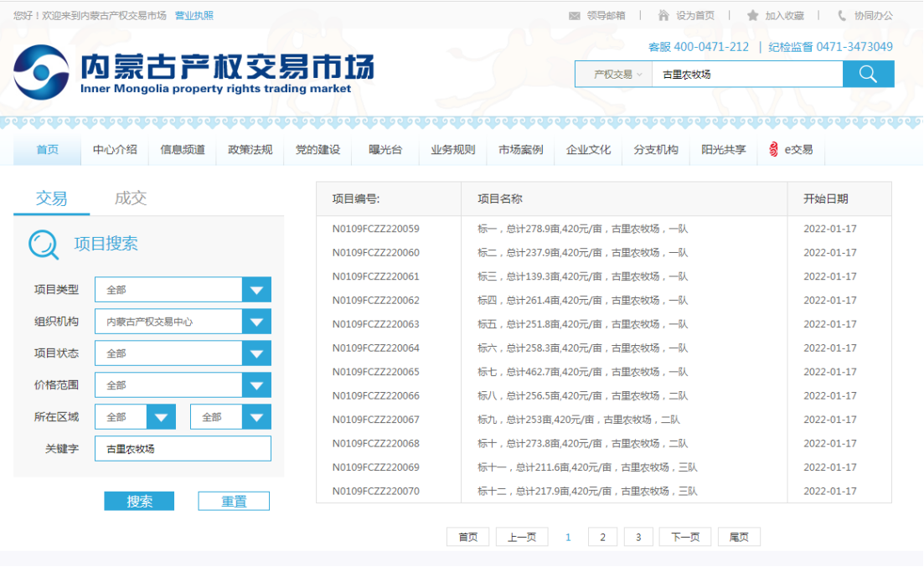Click the blue 搜索 button
Viewport: 924px width, 567px height.
pos(139,501)
